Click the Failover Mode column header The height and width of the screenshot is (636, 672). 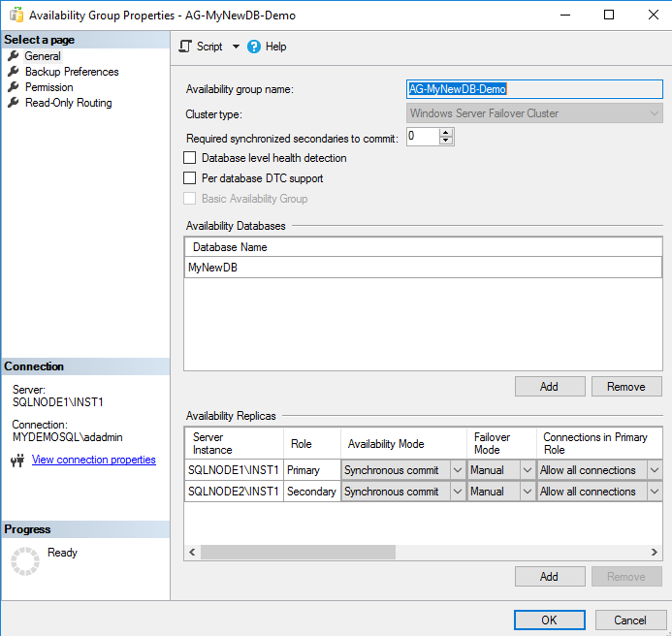(501, 444)
